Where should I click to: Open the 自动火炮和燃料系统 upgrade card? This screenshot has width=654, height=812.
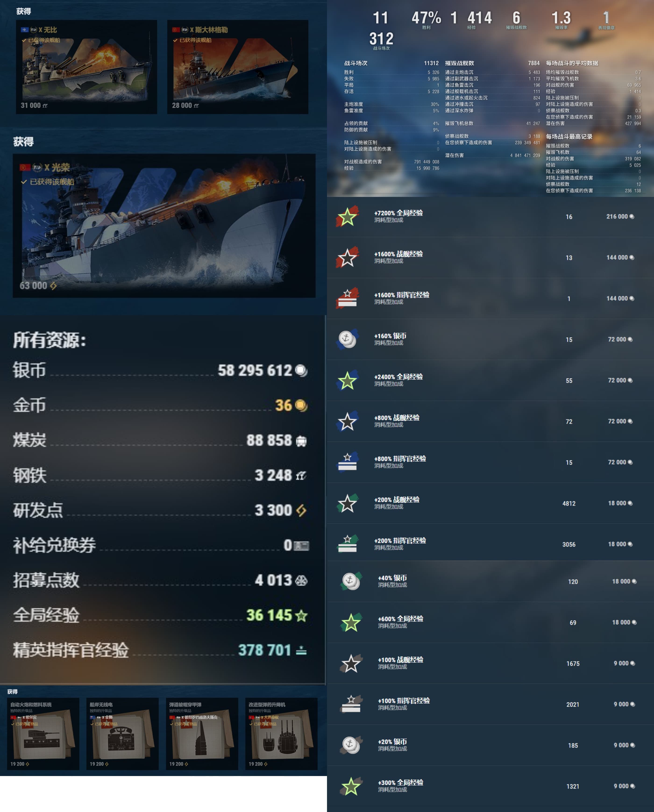click(43, 734)
